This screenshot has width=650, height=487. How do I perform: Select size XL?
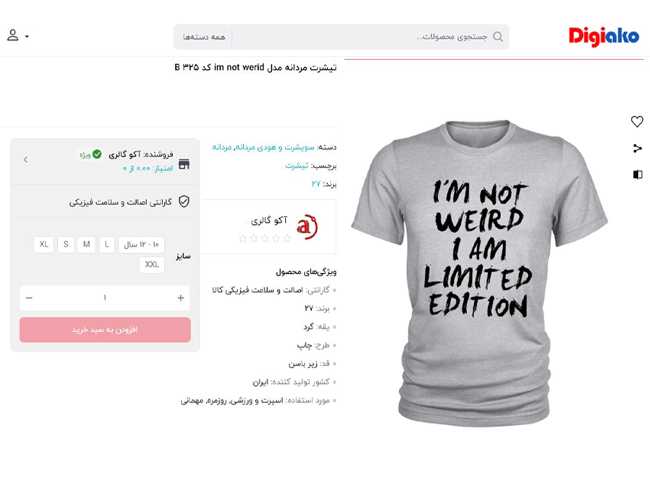click(44, 245)
